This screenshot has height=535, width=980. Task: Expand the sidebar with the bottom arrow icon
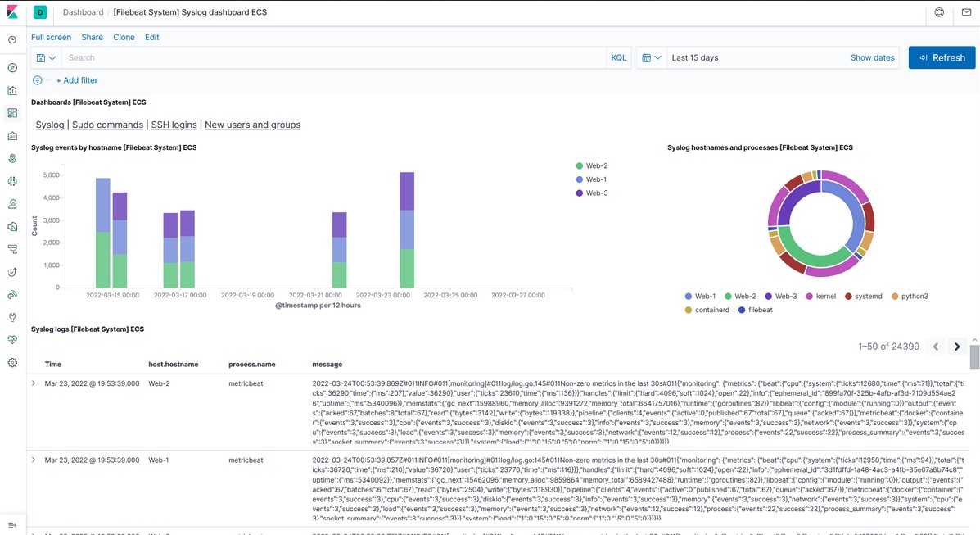(12, 525)
